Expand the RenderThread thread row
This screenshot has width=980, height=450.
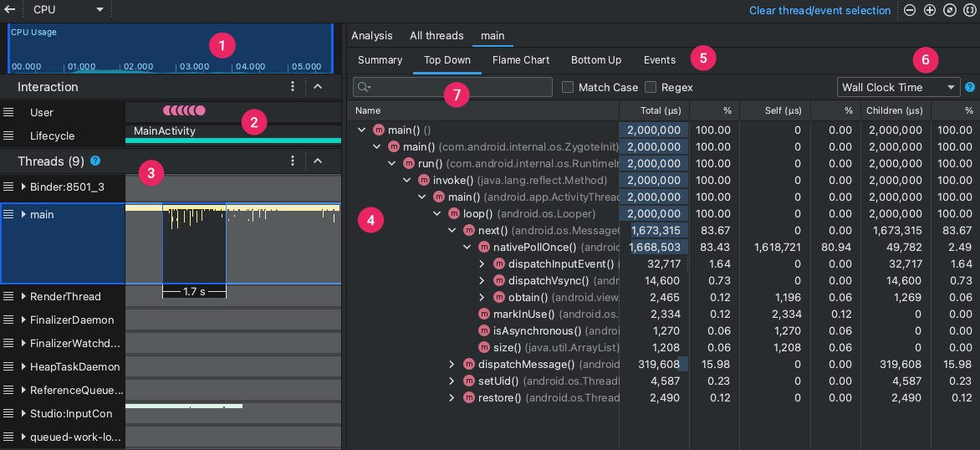pyautogui.click(x=23, y=296)
